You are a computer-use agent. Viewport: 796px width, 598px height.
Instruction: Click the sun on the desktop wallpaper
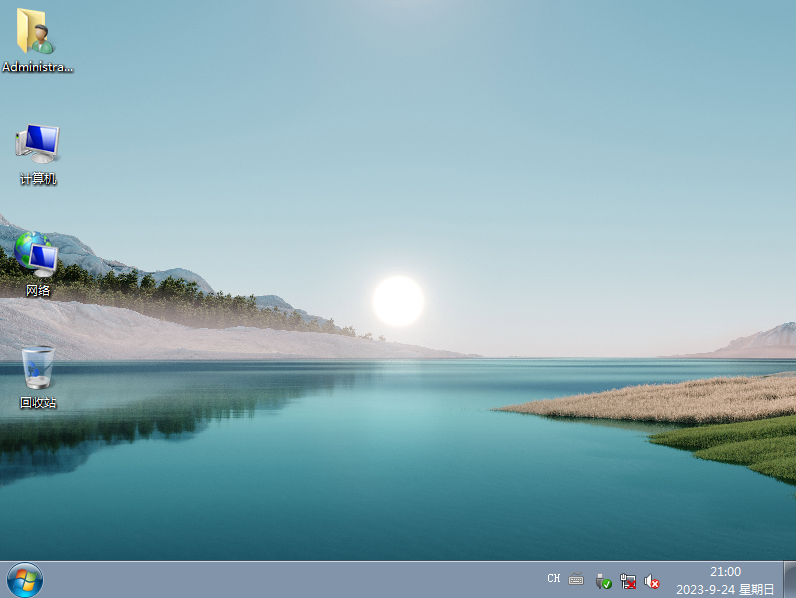click(398, 301)
